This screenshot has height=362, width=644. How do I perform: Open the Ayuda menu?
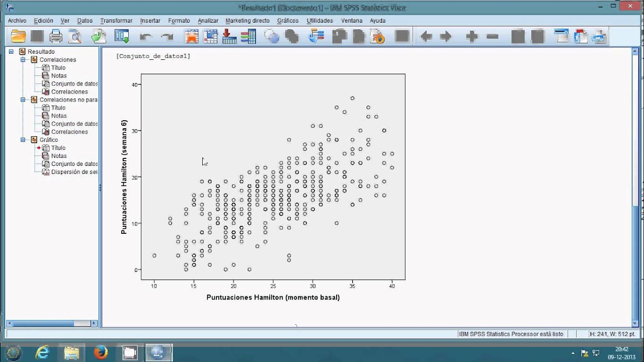pyautogui.click(x=378, y=21)
